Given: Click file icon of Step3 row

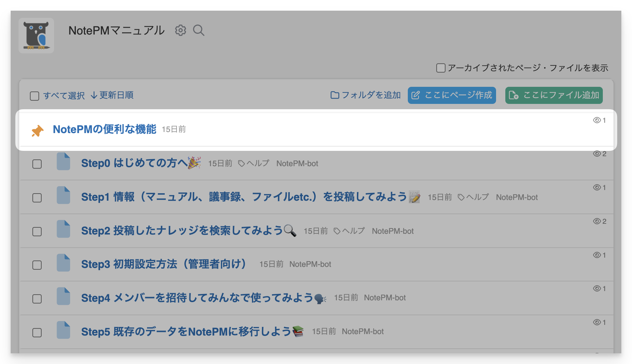Looking at the screenshot, I should tap(63, 263).
